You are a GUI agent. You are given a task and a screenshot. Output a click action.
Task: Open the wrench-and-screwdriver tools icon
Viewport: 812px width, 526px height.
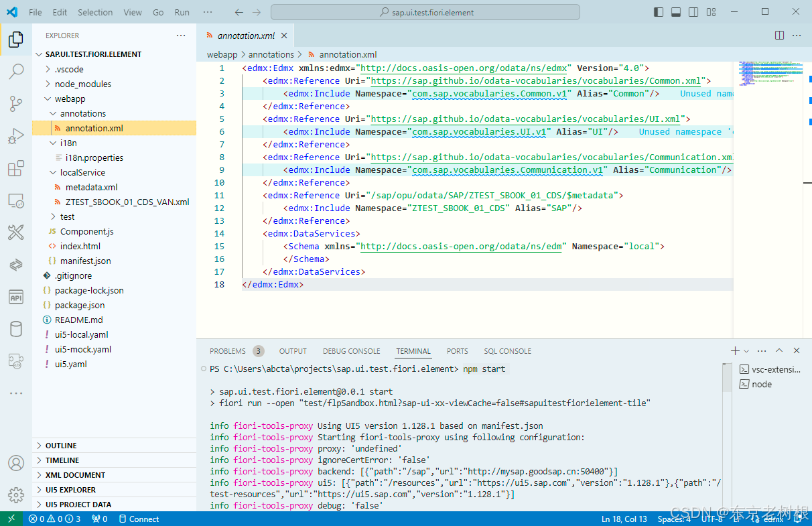tap(15, 233)
